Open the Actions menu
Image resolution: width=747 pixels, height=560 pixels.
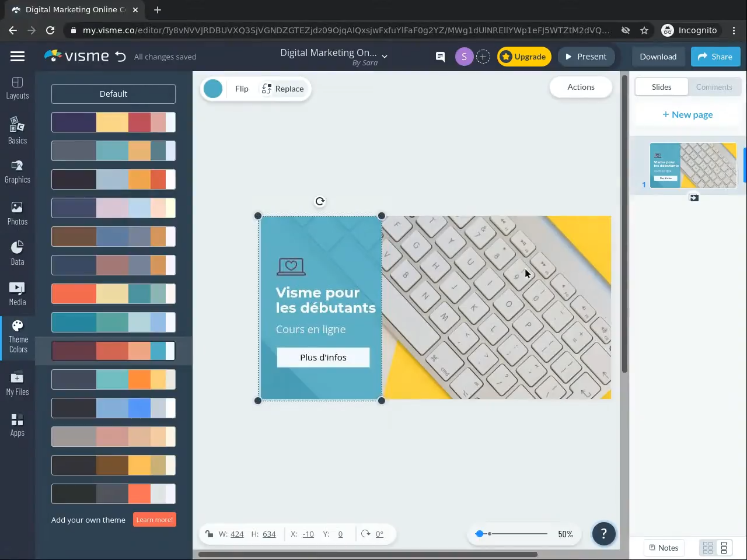pos(581,87)
